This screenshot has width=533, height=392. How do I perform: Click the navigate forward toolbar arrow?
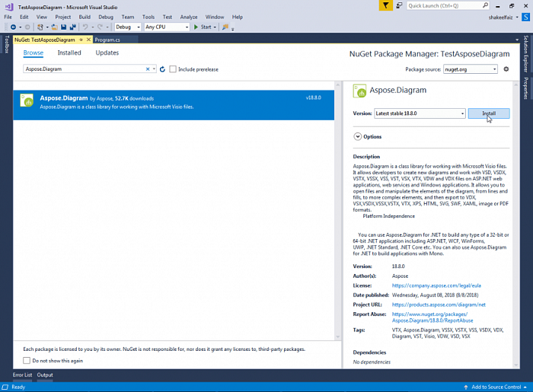coord(27,27)
